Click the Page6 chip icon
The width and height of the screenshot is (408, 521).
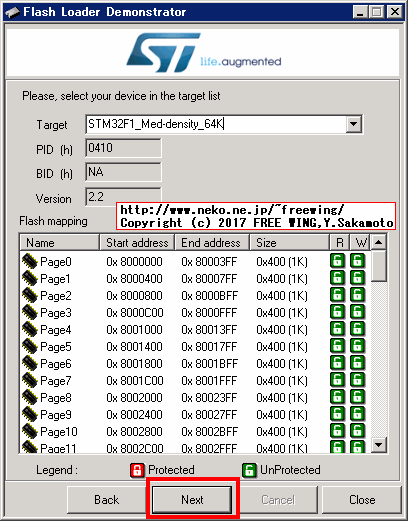tap(29, 363)
